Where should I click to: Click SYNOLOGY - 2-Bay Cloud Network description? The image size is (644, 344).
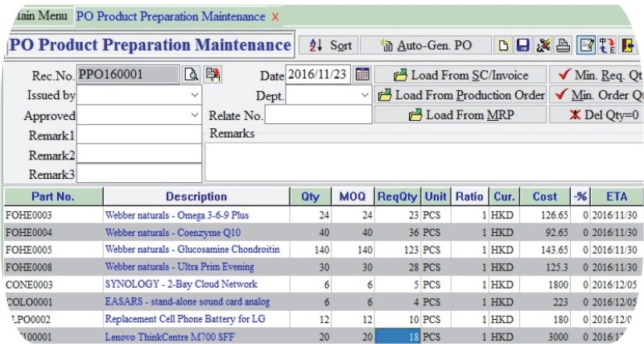point(181,284)
